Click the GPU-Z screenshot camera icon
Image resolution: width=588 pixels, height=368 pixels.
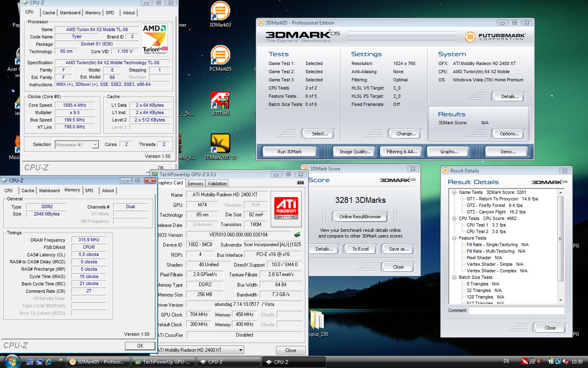(x=301, y=183)
